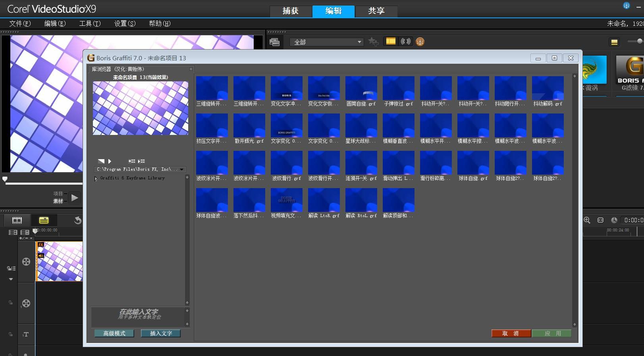Click the title track T icon
This screenshot has height=356, width=644.
click(26, 334)
